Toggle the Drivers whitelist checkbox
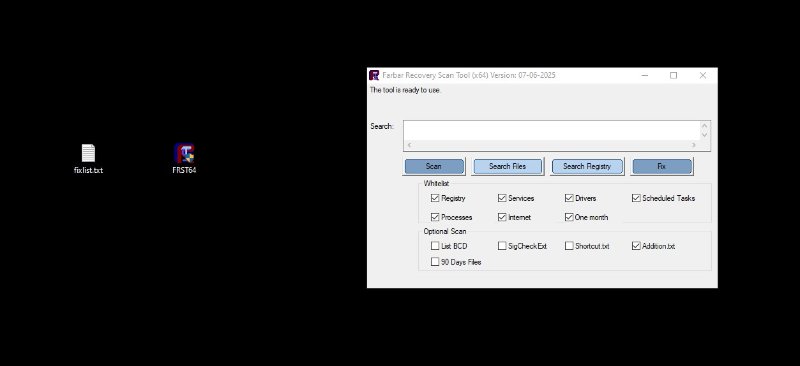Screen dimensions: 800x366 click(569, 198)
